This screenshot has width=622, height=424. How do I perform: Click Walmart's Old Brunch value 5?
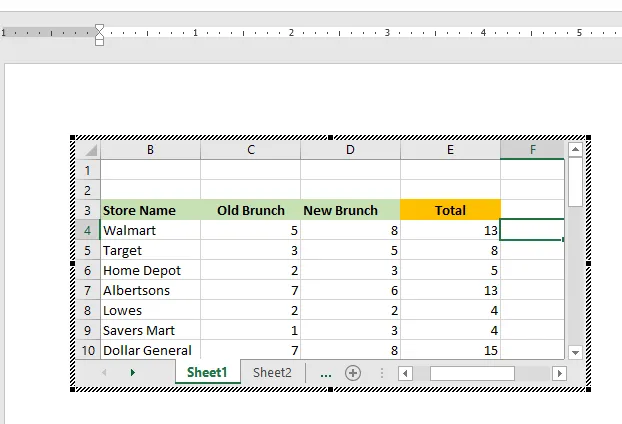[x=251, y=230]
